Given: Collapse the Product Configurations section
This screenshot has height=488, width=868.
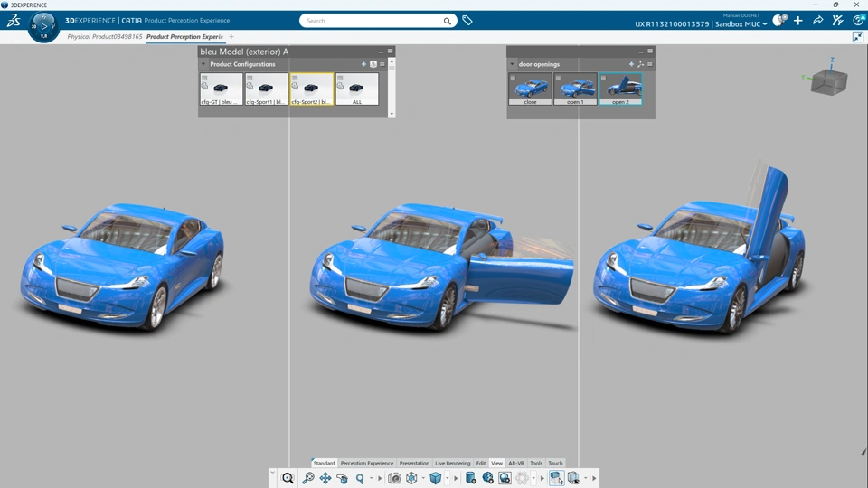Looking at the screenshot, I should pos(203,64).
